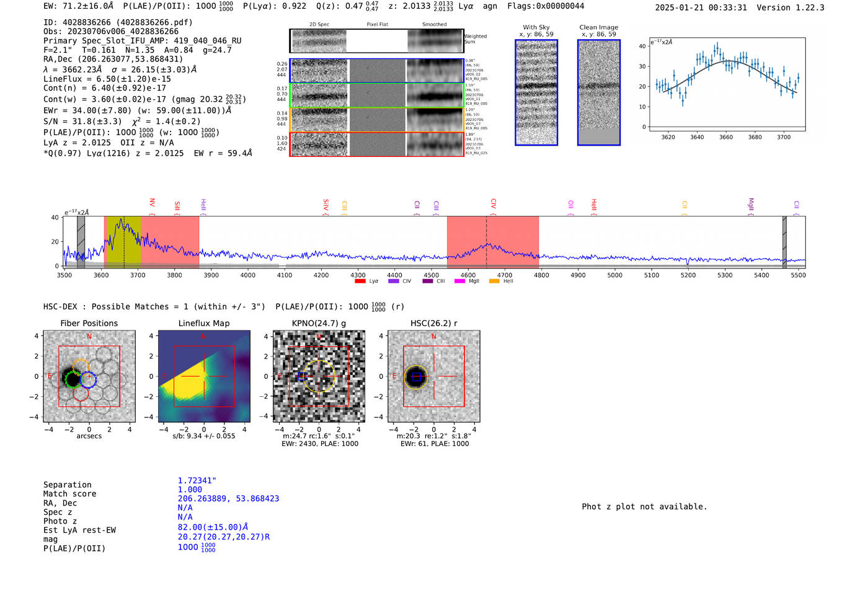Select the Primary Spec_Slot_IFU_AMP text
The height and width of the screenshot is (591, 868).
click(x=143, y=41)
